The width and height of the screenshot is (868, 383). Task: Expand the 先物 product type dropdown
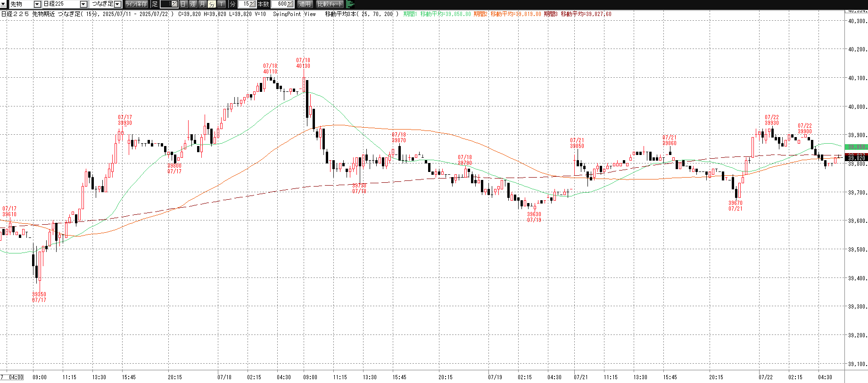[x=37, y=4]
